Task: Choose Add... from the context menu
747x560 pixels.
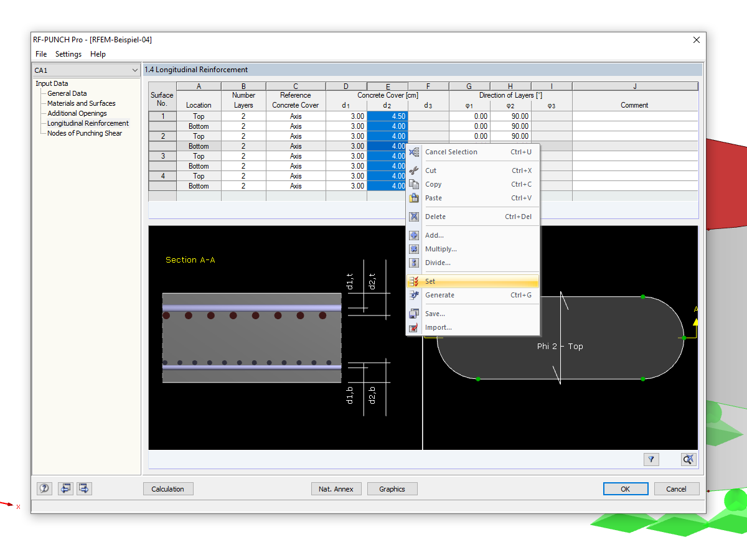Action: pyautogui.click(x=472, y=235)
